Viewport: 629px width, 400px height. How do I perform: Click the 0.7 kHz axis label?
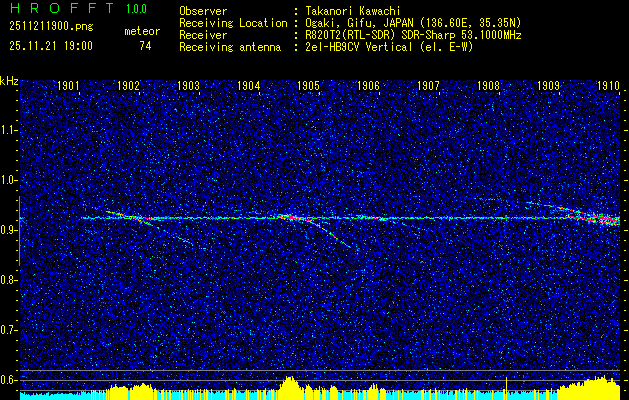pos(8,330)
